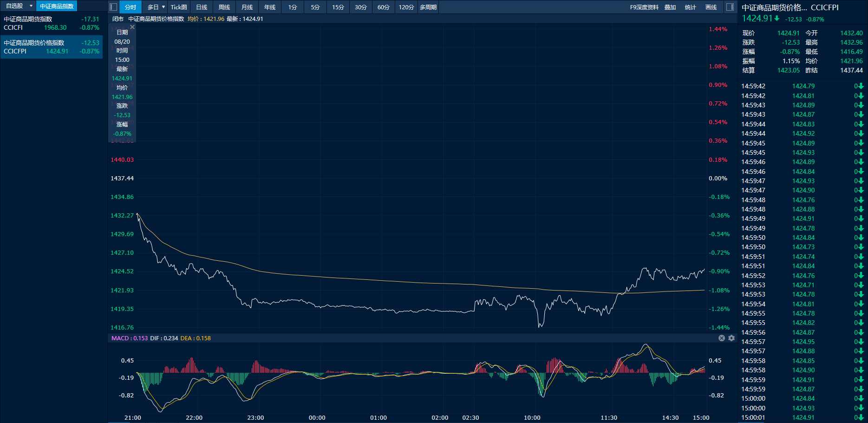Click the 21:00 time axis label

(x=133, y=417)
